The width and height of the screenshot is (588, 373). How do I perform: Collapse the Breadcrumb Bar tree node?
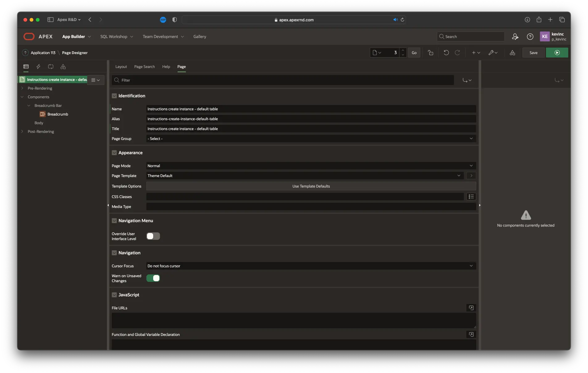pyautogui.click(x=29, y=105)
